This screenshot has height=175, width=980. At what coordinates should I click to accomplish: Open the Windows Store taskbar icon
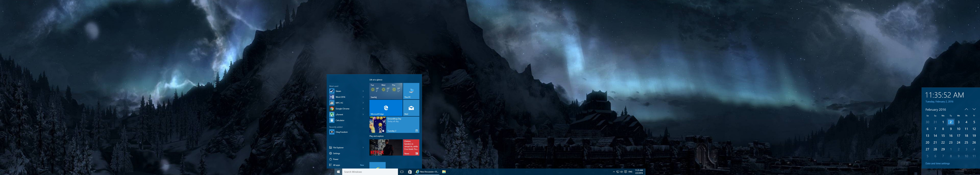(x=410, y=172)
